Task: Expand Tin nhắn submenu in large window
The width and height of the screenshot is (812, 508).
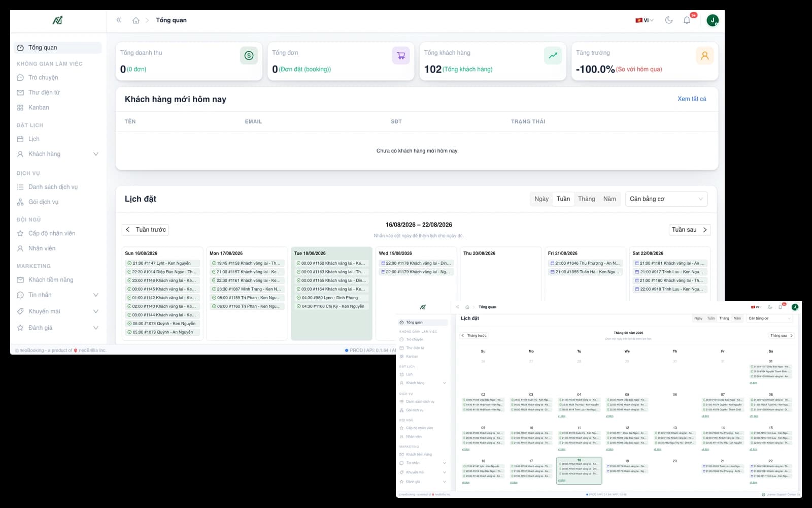Action: pyautogui.click(x=95, y=295)
